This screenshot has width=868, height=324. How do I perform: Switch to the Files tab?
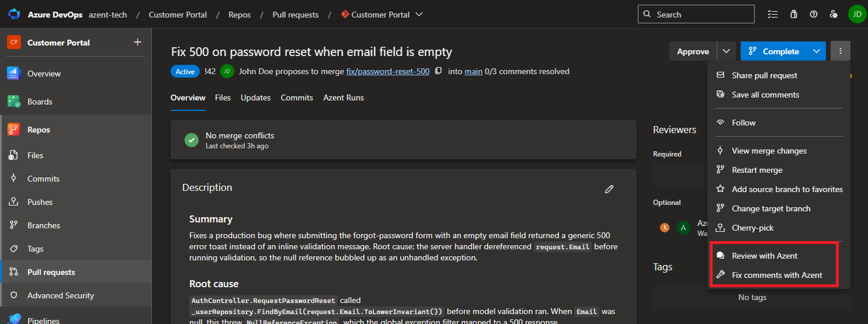[x=223, y=97]
